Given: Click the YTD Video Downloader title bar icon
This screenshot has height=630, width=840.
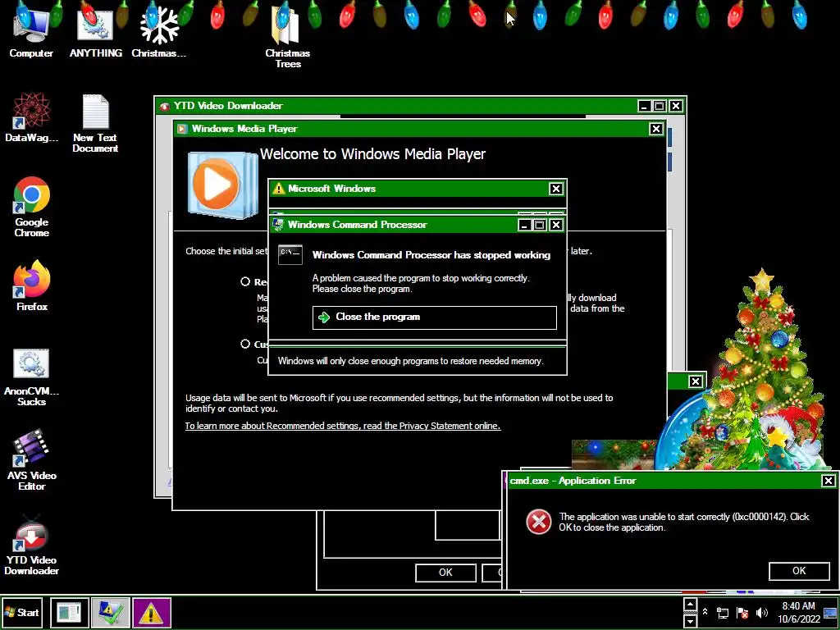Looking at the screenshot, I should click(x=164, y=106).
